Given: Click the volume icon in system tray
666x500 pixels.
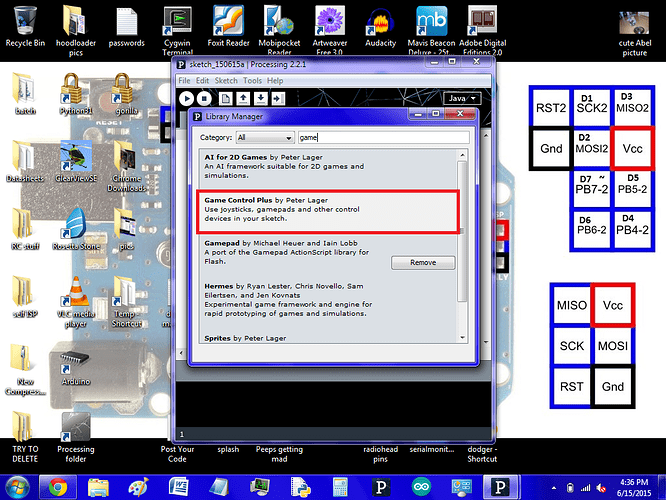Looking at the screenshot, I should [x=601, y=488].
